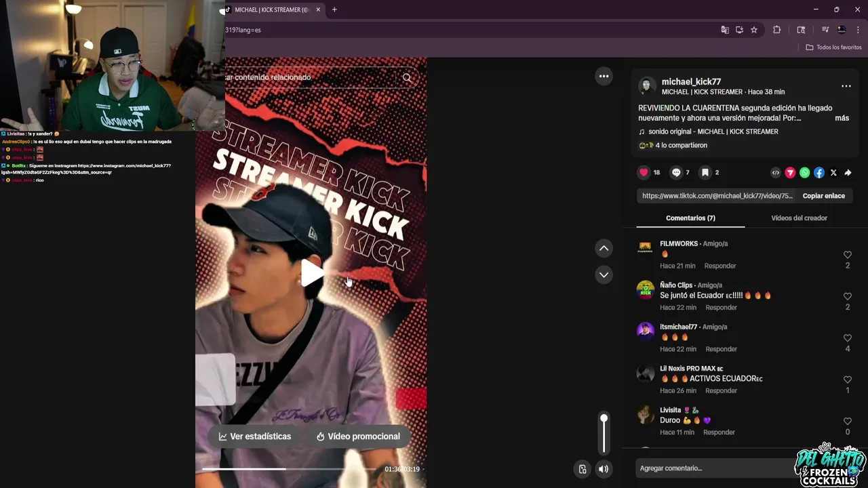Open the Ñaño Clips commenter avatar

pyautogui.click(x=646, y=289)
